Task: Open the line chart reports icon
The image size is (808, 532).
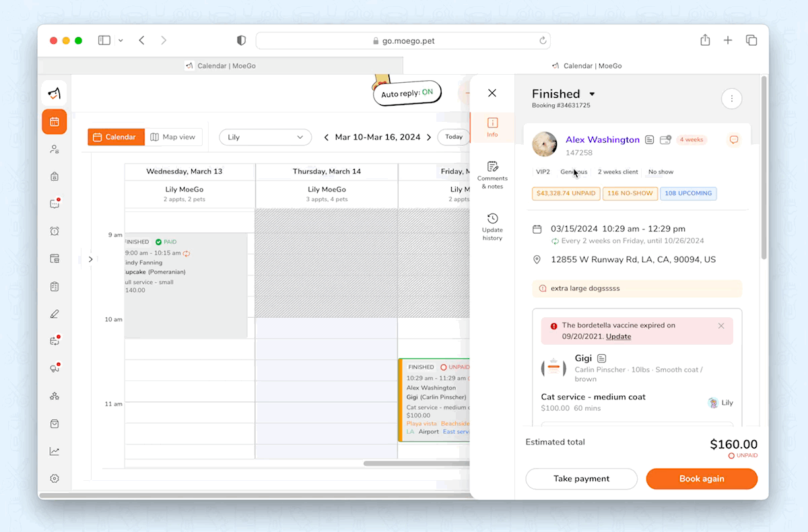Action: (x=55, y=451)
